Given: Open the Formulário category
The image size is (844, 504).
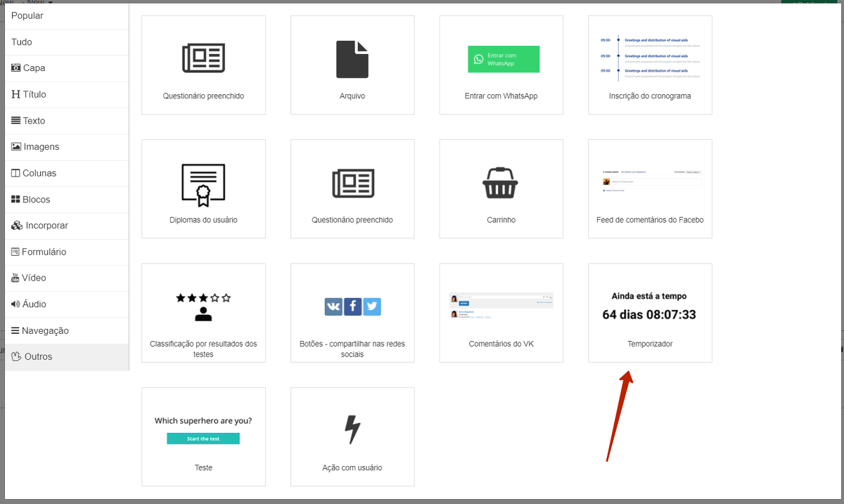Looking at the screenshot, I should pyautogui.click(x=38, y=252).
